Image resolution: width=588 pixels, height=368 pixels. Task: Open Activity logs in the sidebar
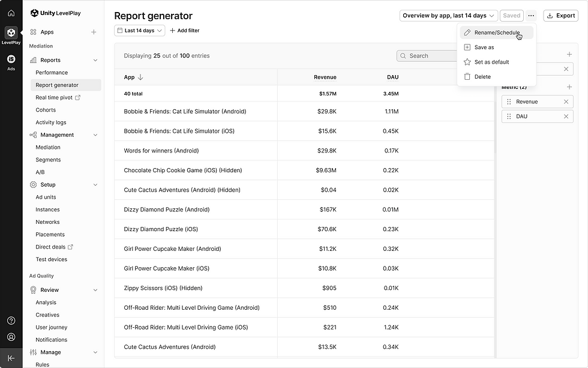[x=51, y=122]
